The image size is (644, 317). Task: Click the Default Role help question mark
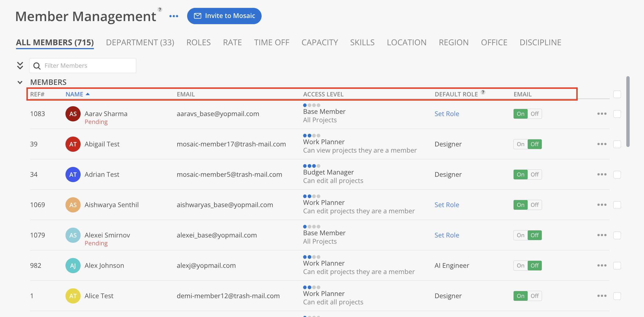pyautogui.click(x=483, y=92)
